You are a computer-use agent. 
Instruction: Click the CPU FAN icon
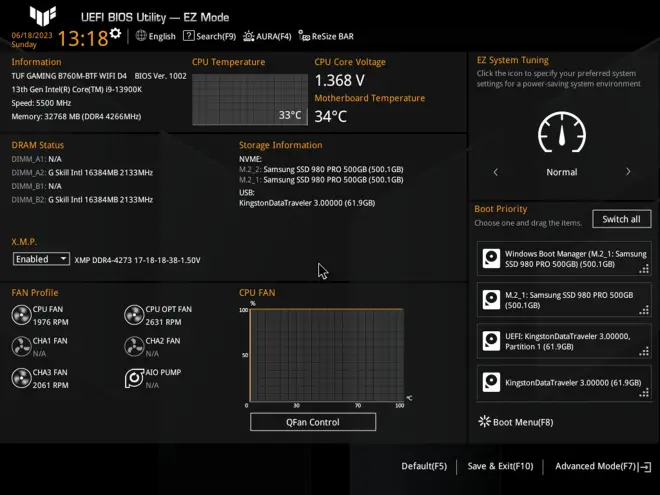point(21,315)
